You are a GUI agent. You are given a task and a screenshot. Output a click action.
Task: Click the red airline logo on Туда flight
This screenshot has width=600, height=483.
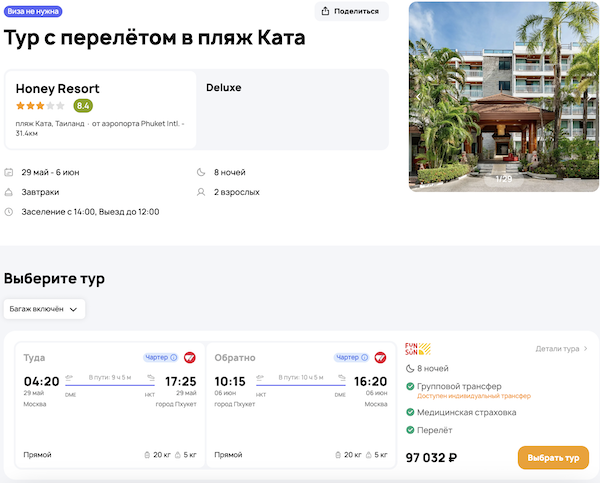pyautogui.click(x=190, y=357)
